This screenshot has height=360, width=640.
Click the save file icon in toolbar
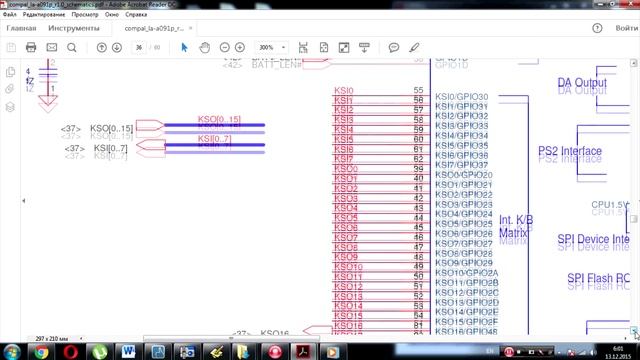(11, 47)
